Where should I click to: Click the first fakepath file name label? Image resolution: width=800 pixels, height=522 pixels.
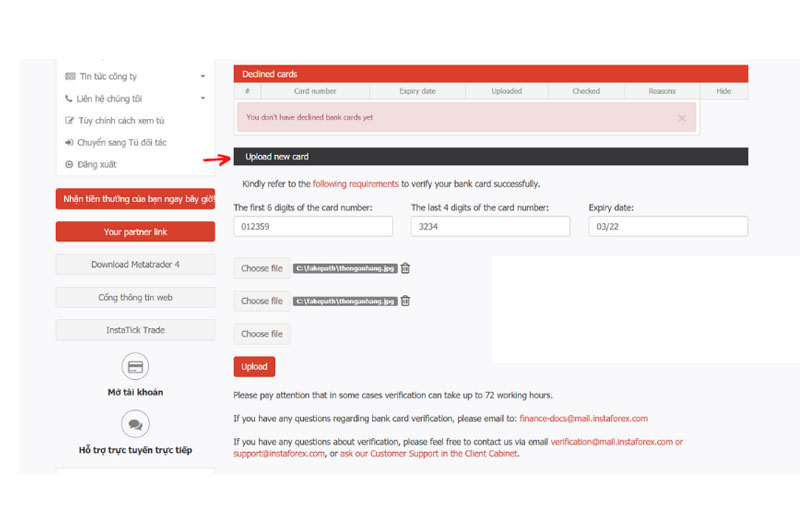(345, 268)
